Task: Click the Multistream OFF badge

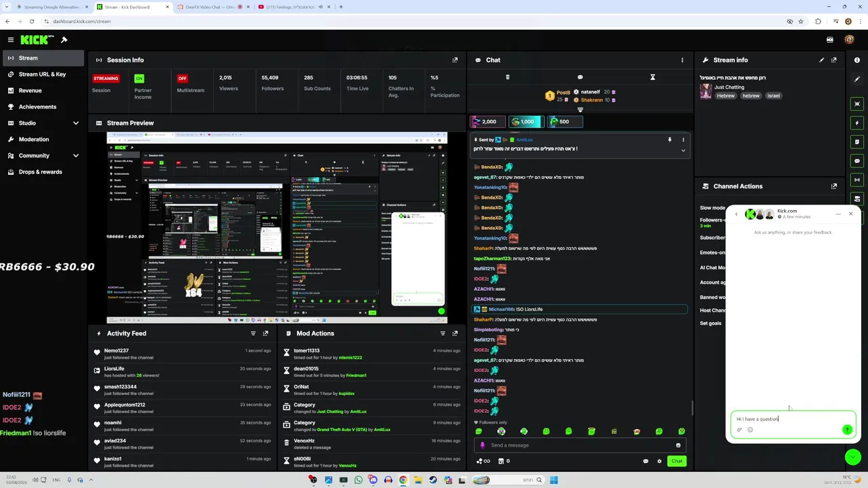Action: point(182,79)
